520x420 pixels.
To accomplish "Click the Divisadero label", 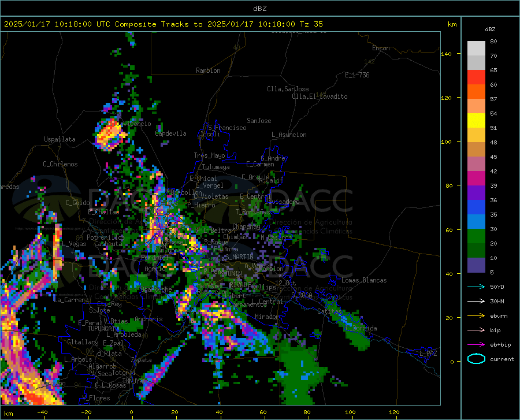I will (282, 202).
